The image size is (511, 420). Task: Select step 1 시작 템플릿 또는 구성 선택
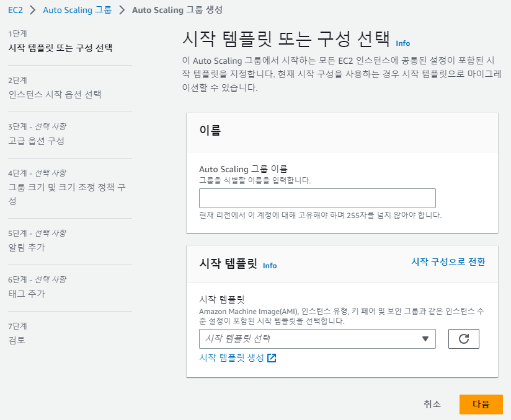60,48
